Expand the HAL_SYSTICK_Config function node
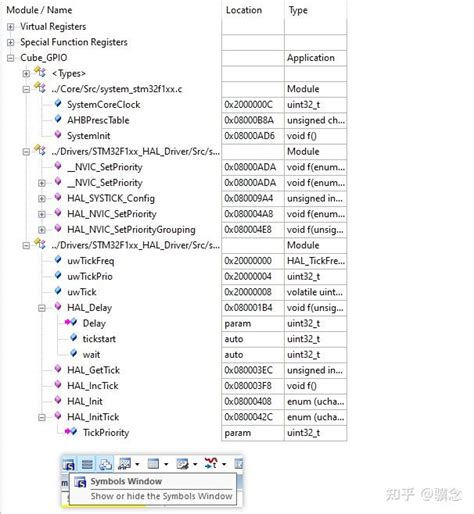The width and height of the screenshot is (474, 514). click(42, 199)
